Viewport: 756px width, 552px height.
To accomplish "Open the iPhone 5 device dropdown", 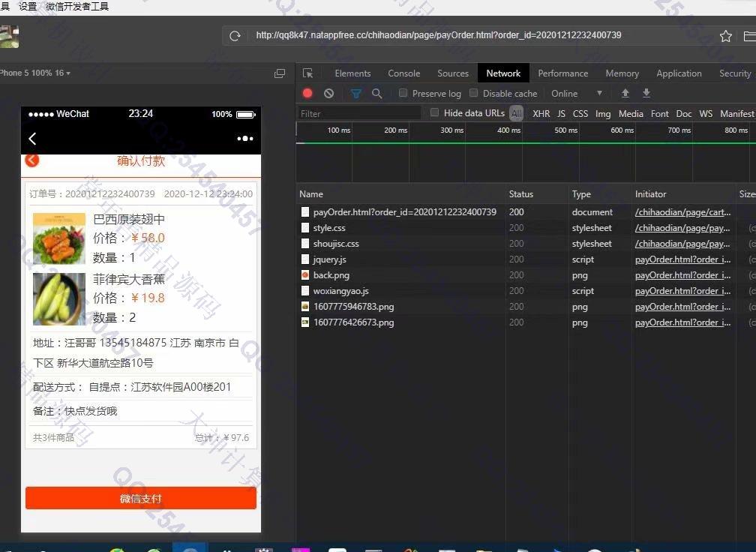I will coord(34,73).
